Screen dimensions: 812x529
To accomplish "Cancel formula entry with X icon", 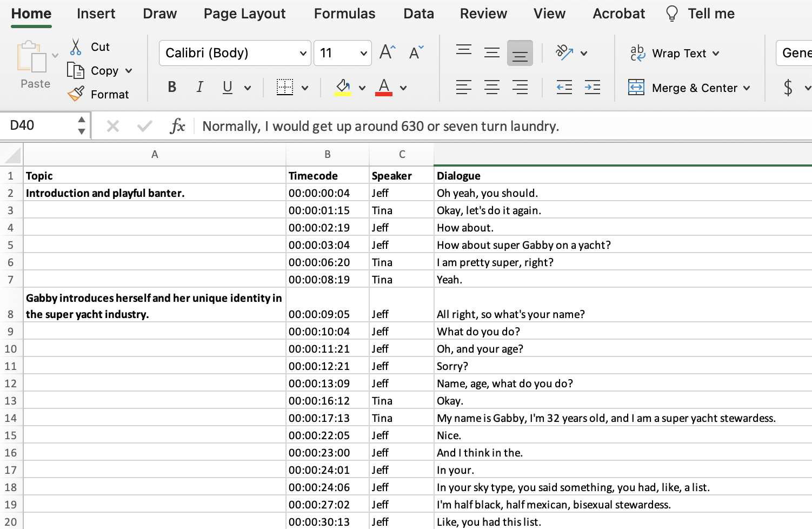I will pyautogui.click(x=113, y=126).
